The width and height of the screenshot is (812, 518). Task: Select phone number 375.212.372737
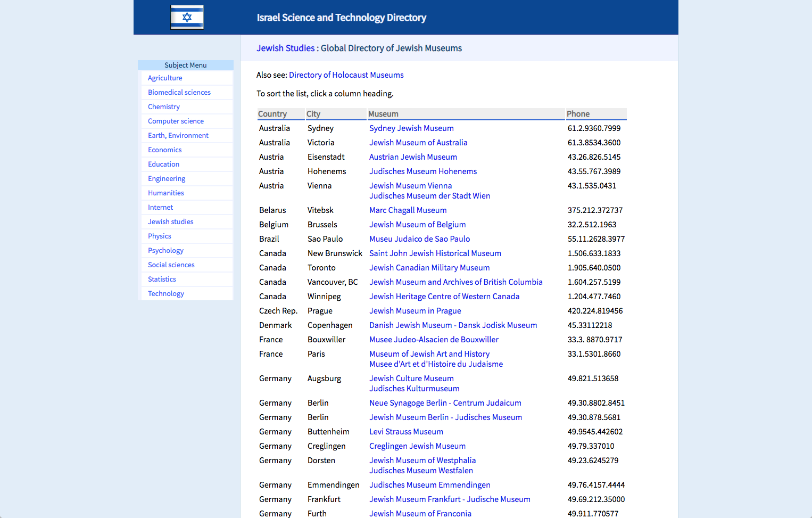coord(595,210)
